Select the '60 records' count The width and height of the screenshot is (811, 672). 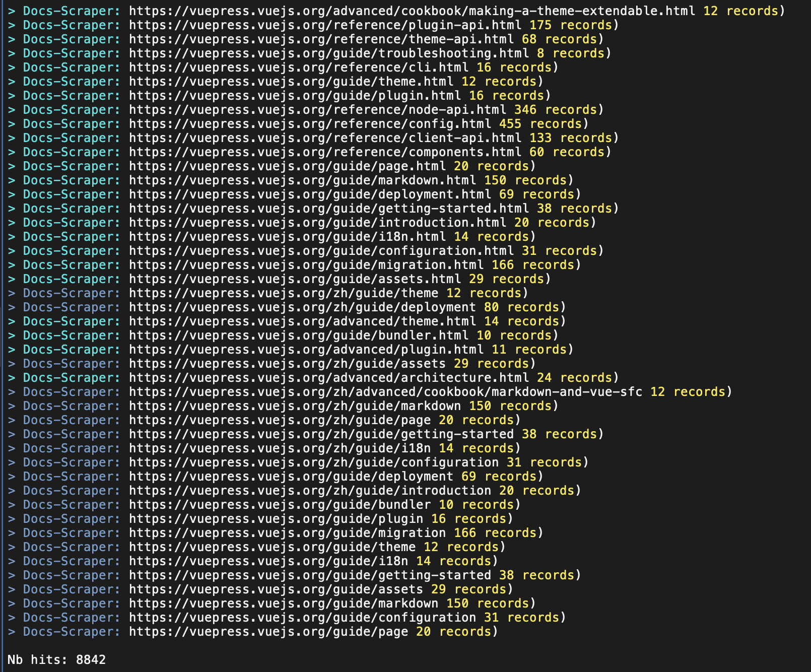click(567, 152)
